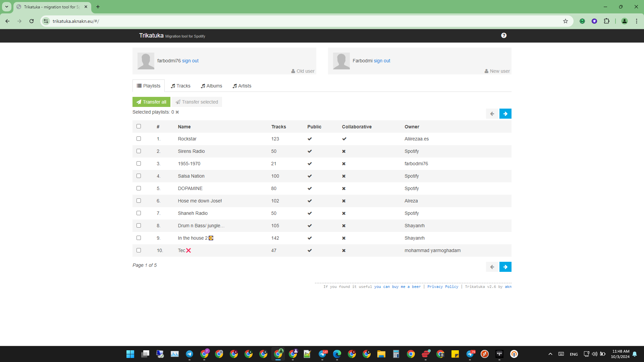Click the Collaborative column header

click(x=357, y=127)
